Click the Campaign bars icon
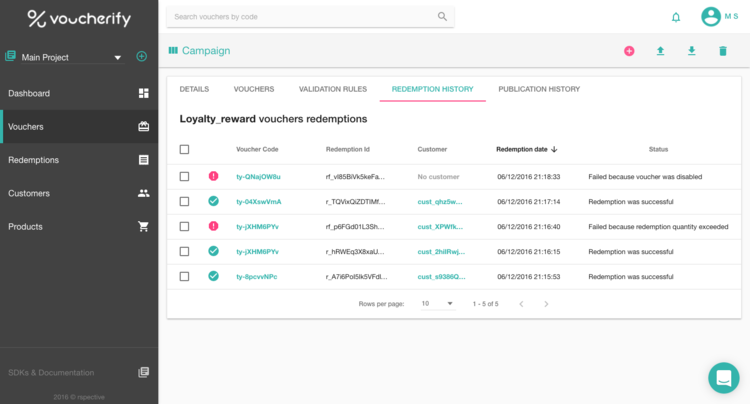The image size is (750, 404). pos(173,50)
